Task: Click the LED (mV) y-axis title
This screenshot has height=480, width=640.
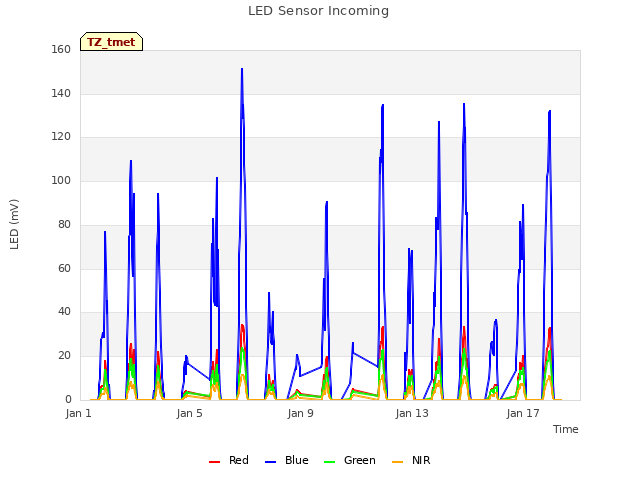Action: 14,224
